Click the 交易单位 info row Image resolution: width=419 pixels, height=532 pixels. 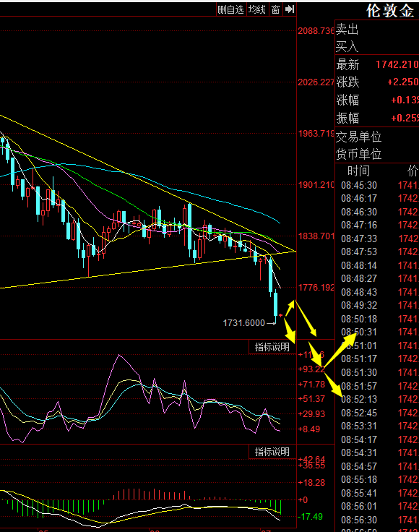(377, 137)
